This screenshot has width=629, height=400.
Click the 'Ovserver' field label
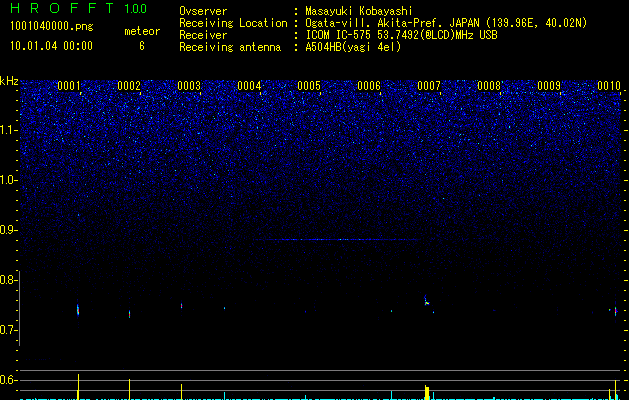203,11
